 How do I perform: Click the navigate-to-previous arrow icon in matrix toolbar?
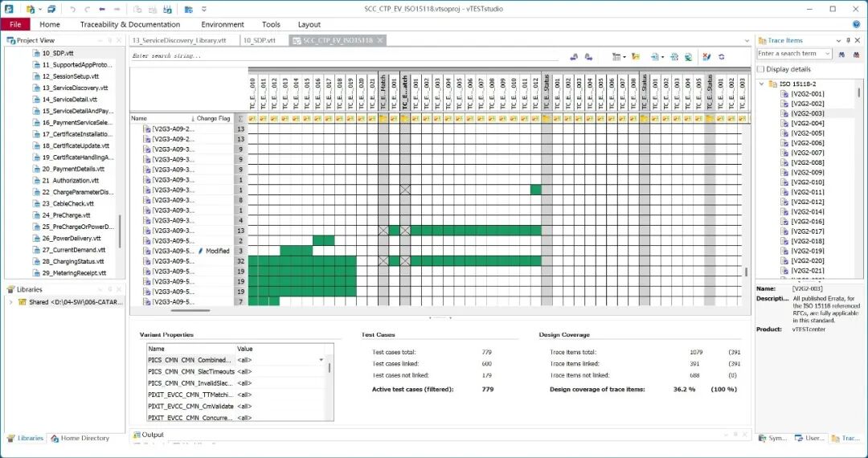click(x=574, y=56)
